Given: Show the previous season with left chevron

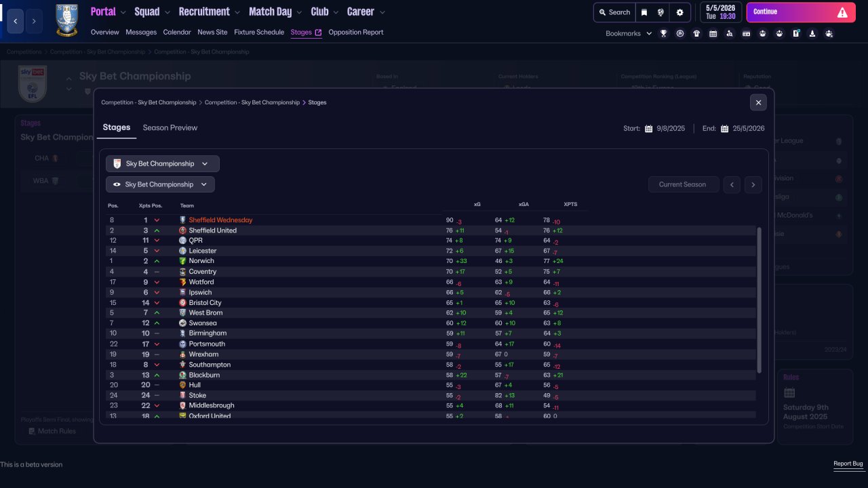Looking at the screenshot, I should click(732, 184).
